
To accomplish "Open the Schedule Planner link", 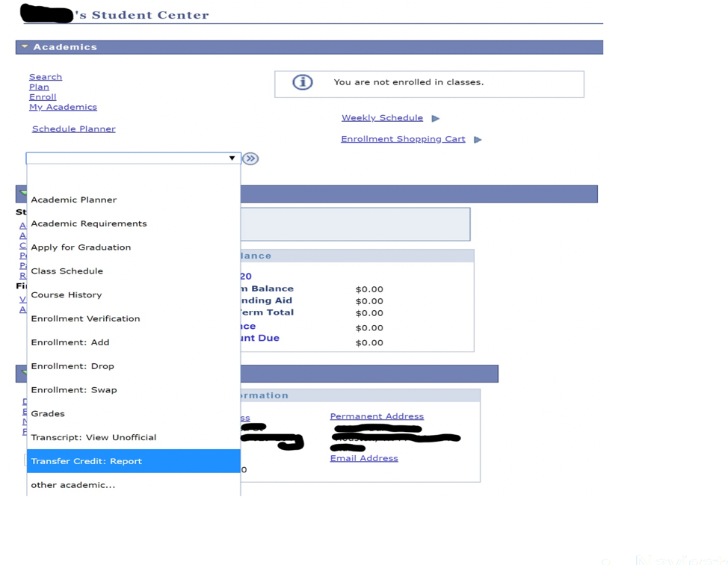I will pos(73,129).
